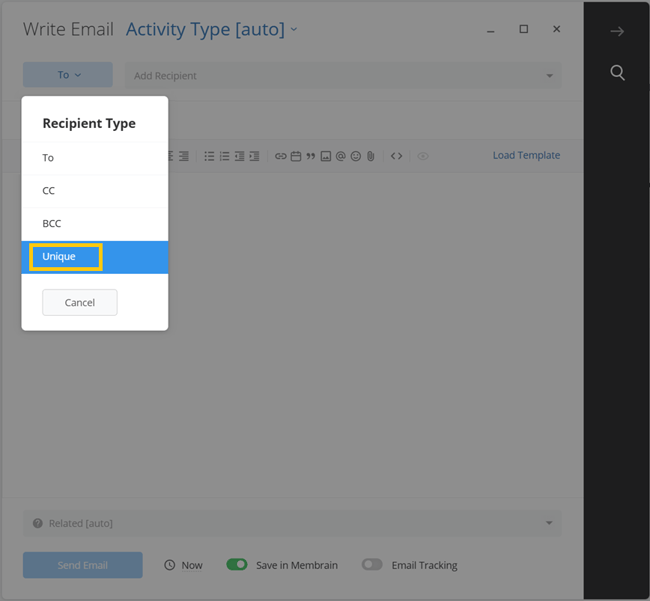Attach a file with the paperclip icon
650x601 pixels.
(x=371, y=156)
